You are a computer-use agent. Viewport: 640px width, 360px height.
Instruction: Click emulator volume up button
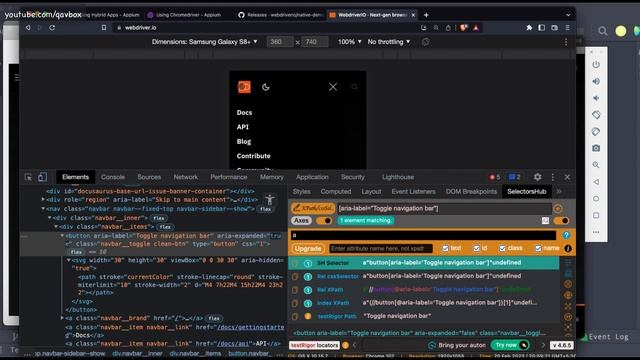coord(596,81)
